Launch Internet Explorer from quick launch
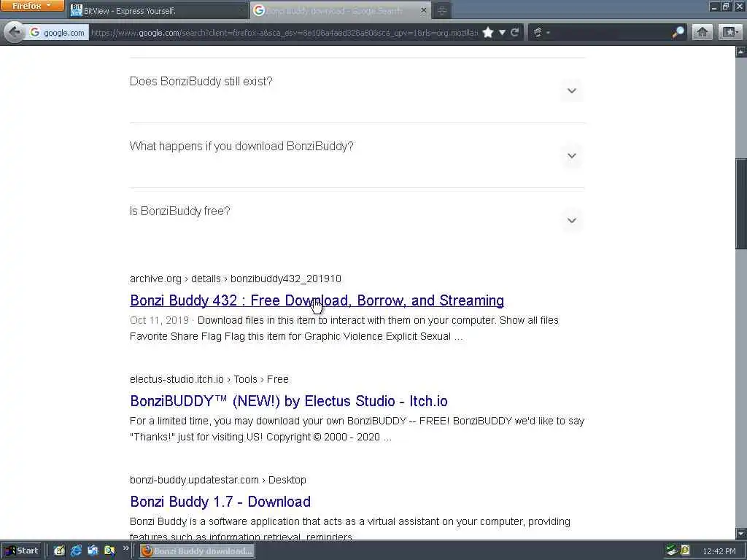 point(76,551)
